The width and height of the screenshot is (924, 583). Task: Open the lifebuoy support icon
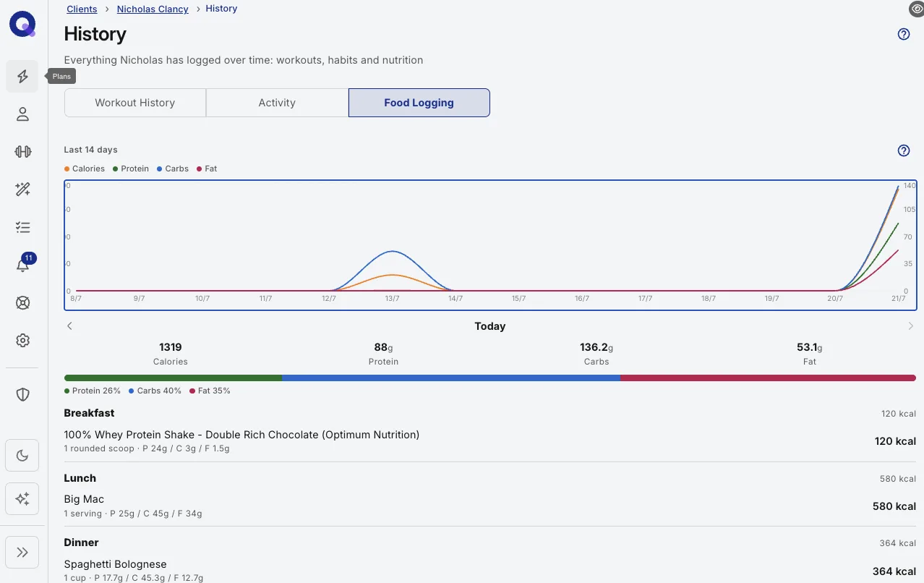(x=22, y=302)
